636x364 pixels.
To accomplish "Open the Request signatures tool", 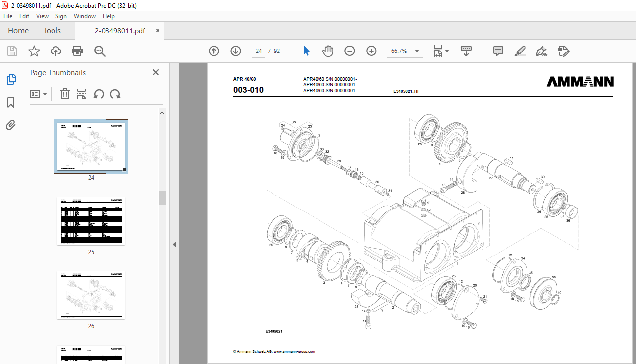I will tap(564, 51).
